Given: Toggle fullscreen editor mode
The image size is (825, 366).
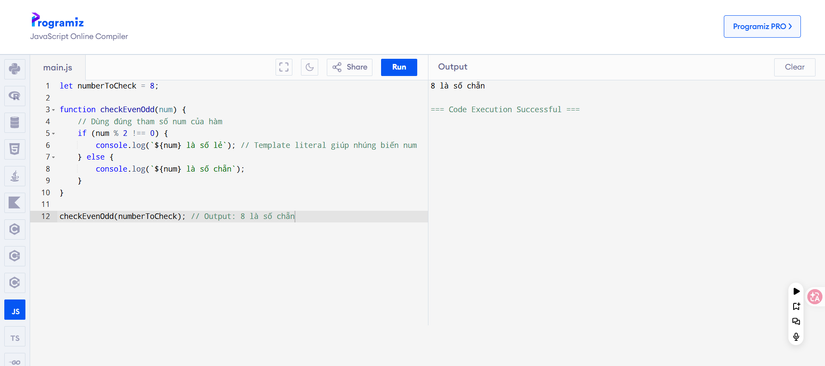Looking at the screenshot, I should coord(284,67).
